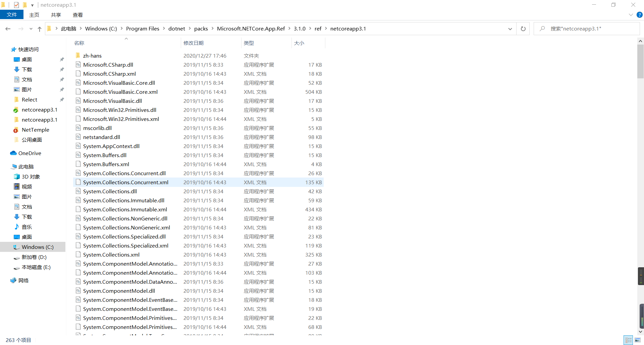
Task: Open NetTemple in quick access
Action: tap(35, 130)
